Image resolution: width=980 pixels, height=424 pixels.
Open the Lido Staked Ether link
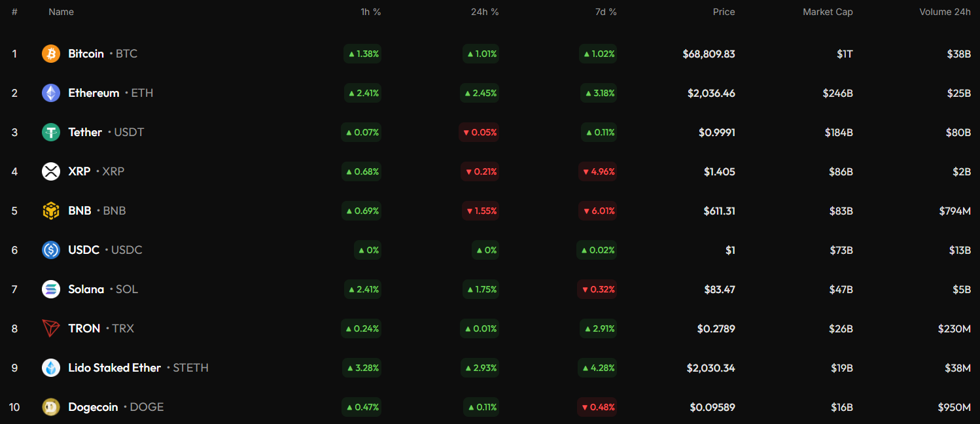coord(114,368)
